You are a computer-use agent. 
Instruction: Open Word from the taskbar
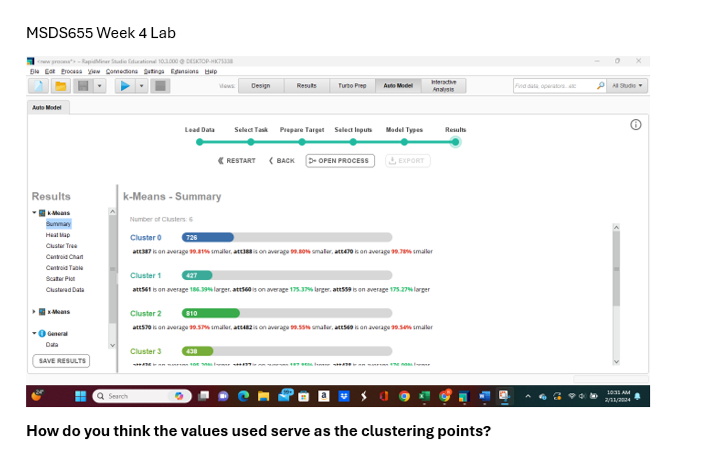coord(485,396)
